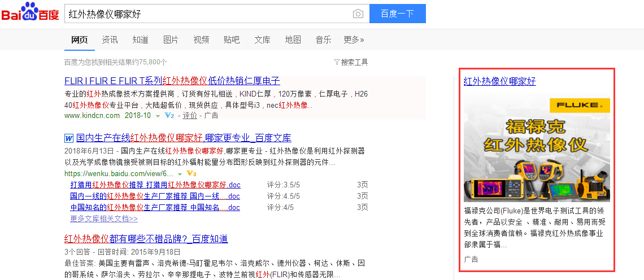
Task: Click 百度为您找到相关结果约75,800个 text
Action: (x=116, y=62)
